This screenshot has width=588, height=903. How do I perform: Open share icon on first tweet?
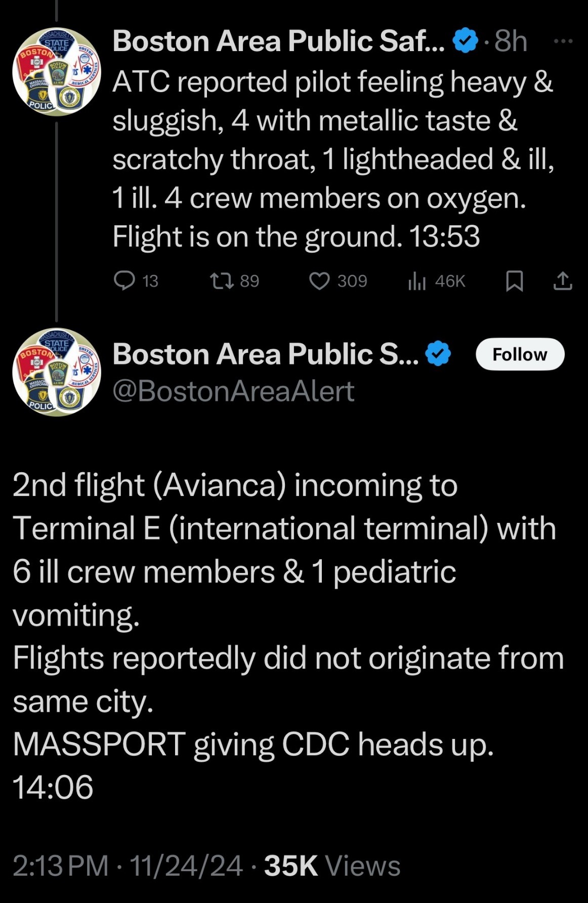pyautogui.click(x=562, y=280)
